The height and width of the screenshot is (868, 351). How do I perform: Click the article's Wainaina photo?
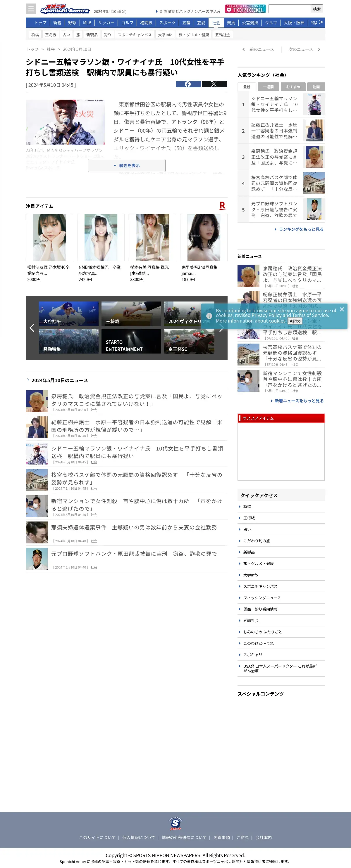point(65,122)
